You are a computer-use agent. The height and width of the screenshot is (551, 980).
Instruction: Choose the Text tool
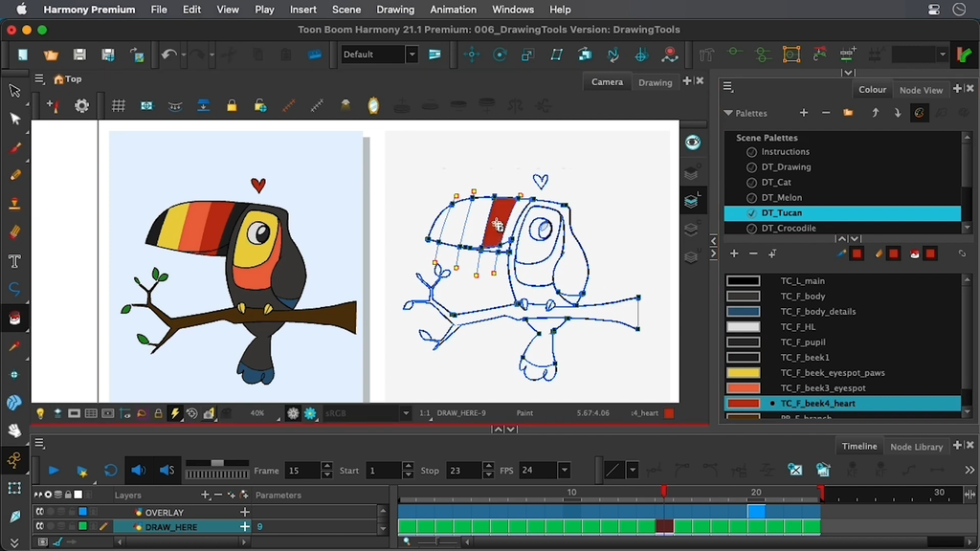[x=14, y=261]
